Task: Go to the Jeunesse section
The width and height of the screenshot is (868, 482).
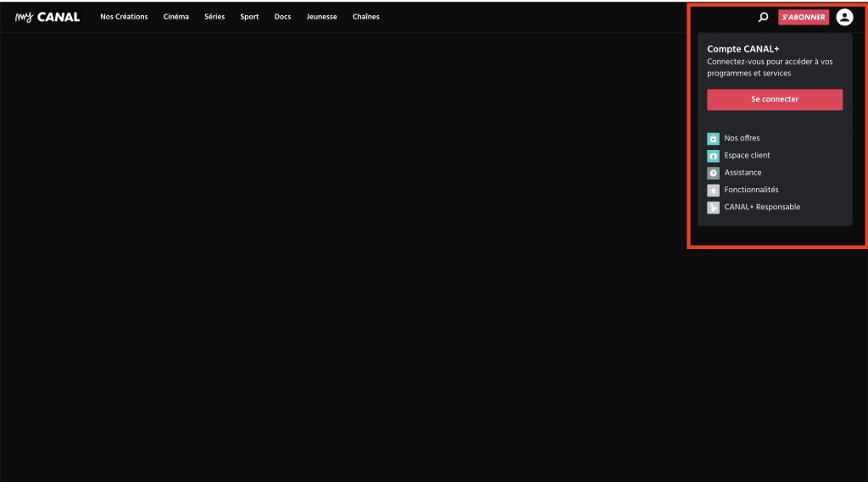Action: tap(321, 17)
